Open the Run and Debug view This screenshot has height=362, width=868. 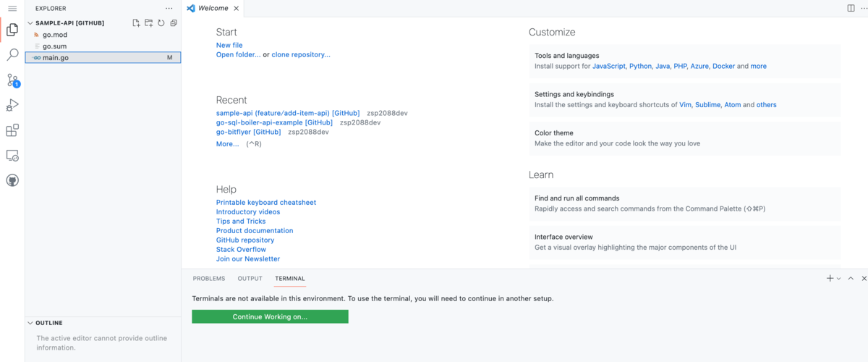(12, 106)
